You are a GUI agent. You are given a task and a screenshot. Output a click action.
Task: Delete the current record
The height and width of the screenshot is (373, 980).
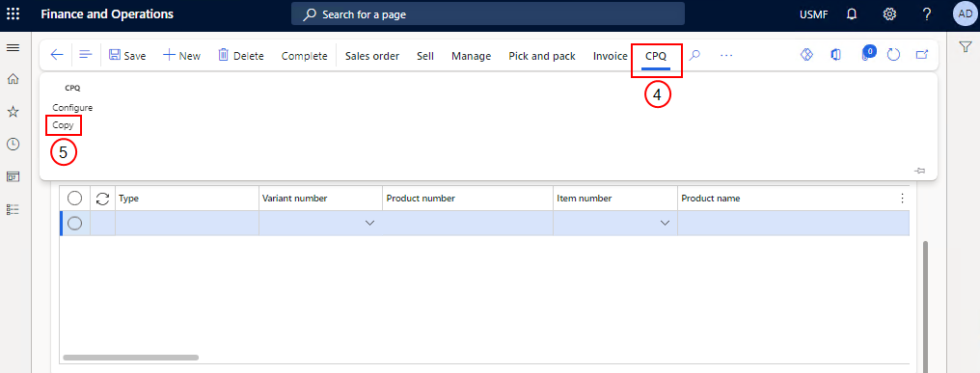240,56
